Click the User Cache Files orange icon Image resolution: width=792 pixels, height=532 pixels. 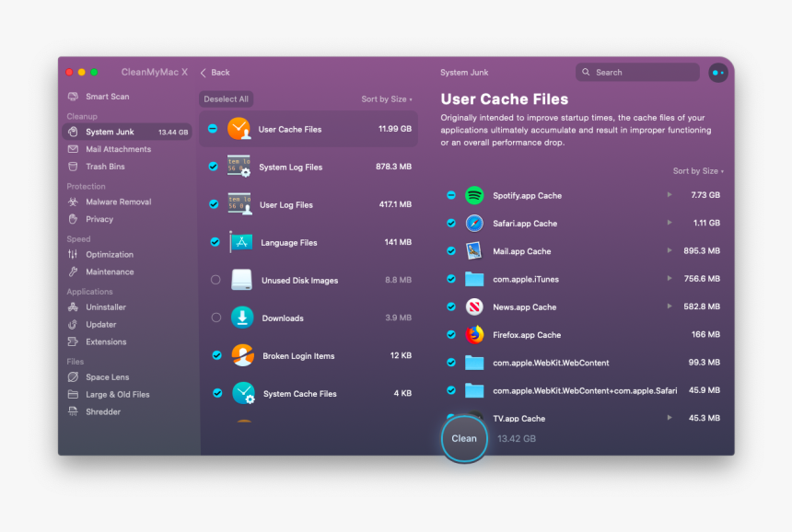coord(239,129)
